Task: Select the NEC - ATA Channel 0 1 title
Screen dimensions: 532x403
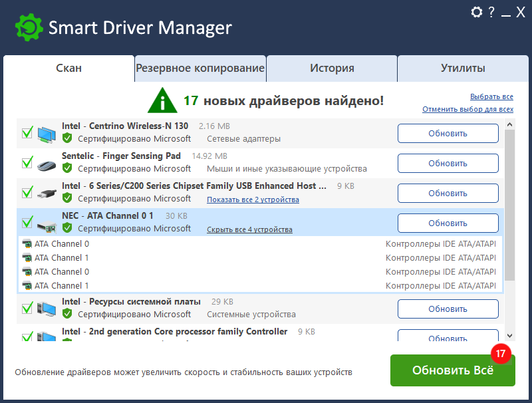Action: 108,215
